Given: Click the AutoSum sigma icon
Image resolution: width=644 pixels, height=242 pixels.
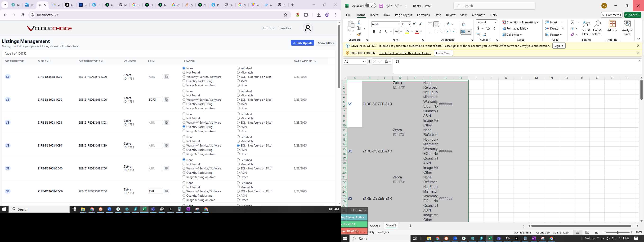Looking at the screenshot, I should (x=572, y=22).
